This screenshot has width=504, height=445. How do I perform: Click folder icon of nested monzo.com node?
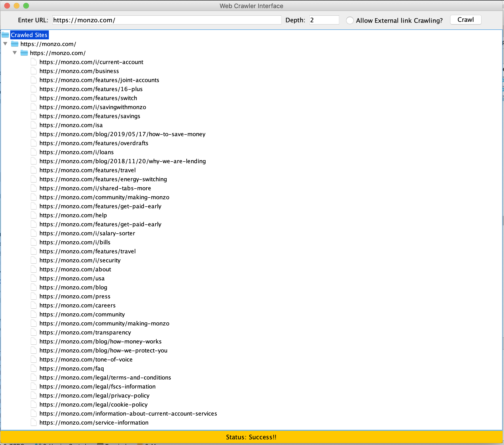pos(24,53)
